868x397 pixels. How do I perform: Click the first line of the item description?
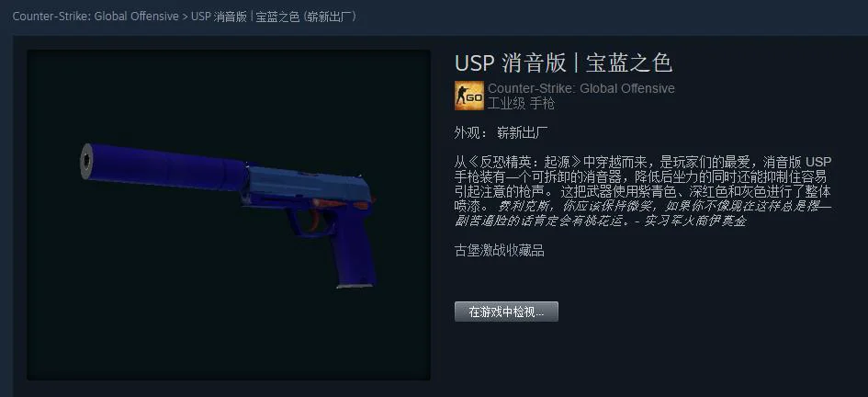click(643, 164)
